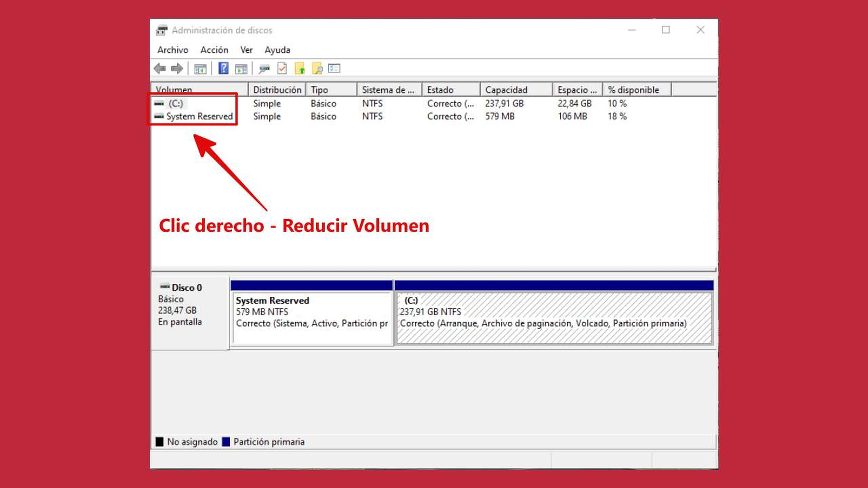Click the 238,47 GB disk size text
Image resolution: width=868 pixels, height=488 pixels.
[x=177, y=310]
